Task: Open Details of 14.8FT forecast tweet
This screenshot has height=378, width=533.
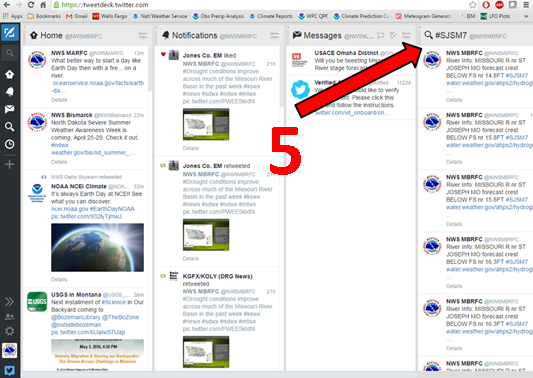Action: [x=454, y=100]
